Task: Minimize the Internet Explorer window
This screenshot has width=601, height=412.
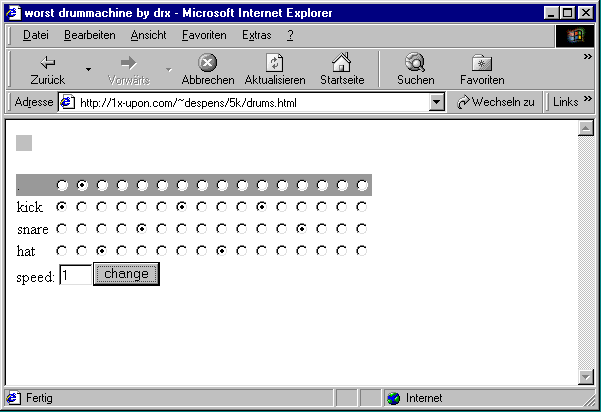Action: pyautogui.click(x=551, y=13)
